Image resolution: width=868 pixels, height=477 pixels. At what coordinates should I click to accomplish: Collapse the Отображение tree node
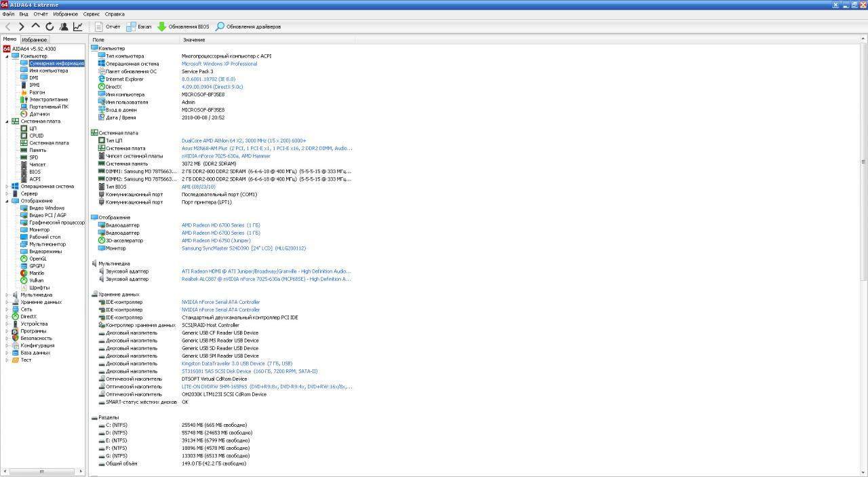point(7,201)
